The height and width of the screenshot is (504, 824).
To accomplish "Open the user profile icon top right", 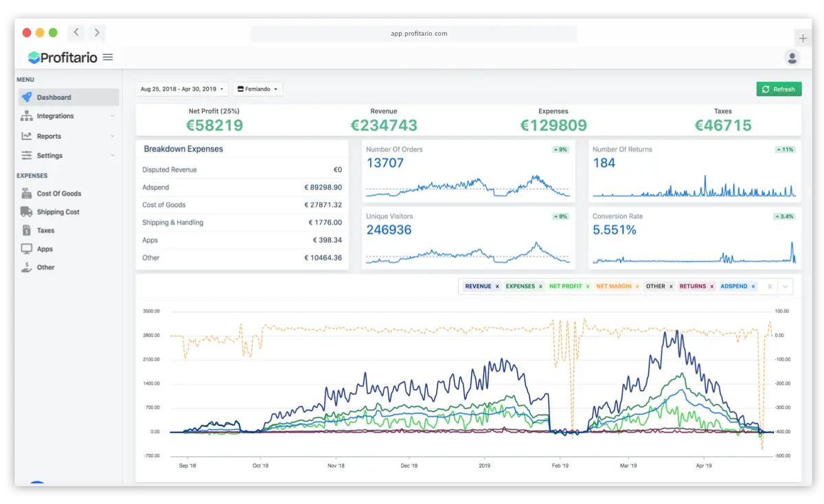I will tap(792, 57).
